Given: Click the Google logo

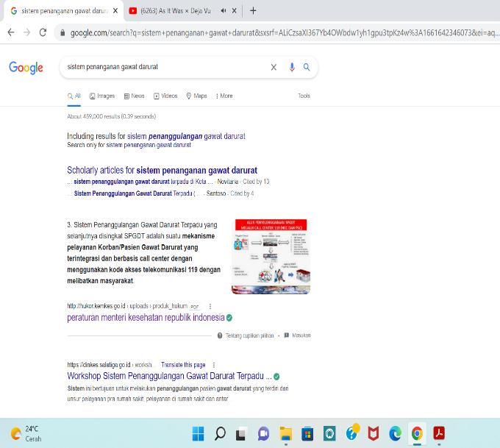Looking at the screenshot, I should [26, 68].
